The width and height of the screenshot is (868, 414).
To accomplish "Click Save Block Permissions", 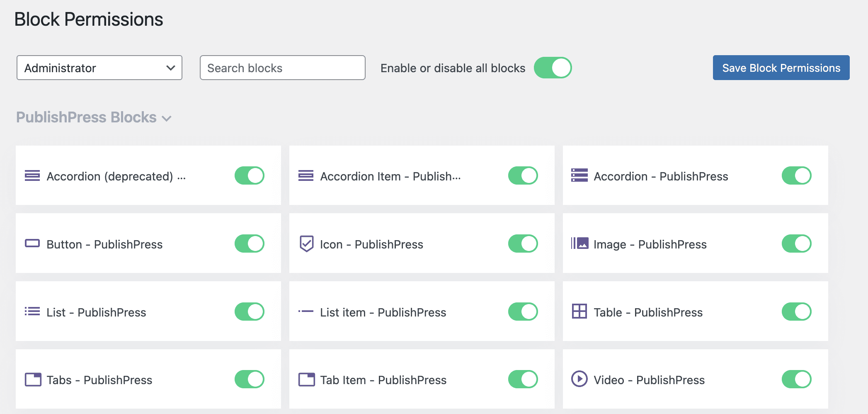I will [x=781, y=68].
